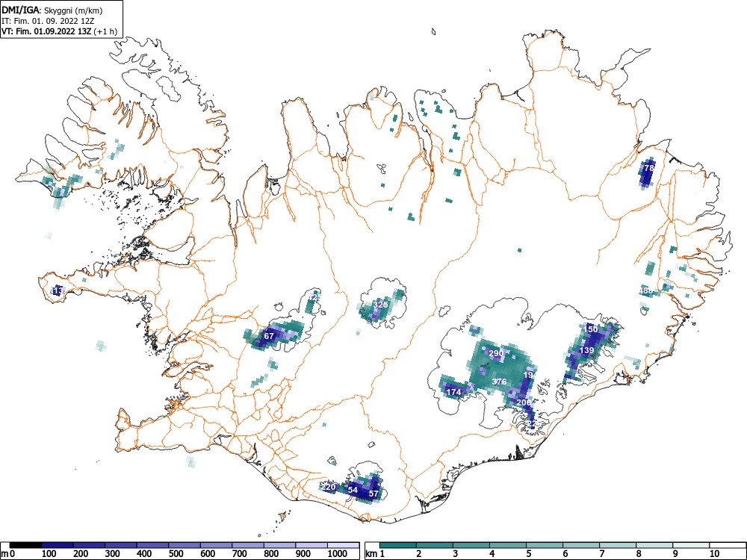This screenshot has height=560, width=747.
Task: Pick the 4 km legend color segment
Action: coord(508,544)
